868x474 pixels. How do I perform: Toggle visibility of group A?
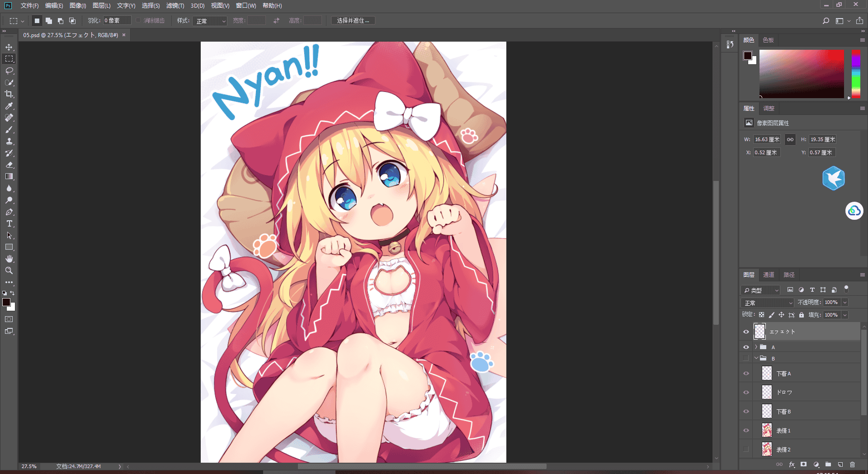(746, 347)
